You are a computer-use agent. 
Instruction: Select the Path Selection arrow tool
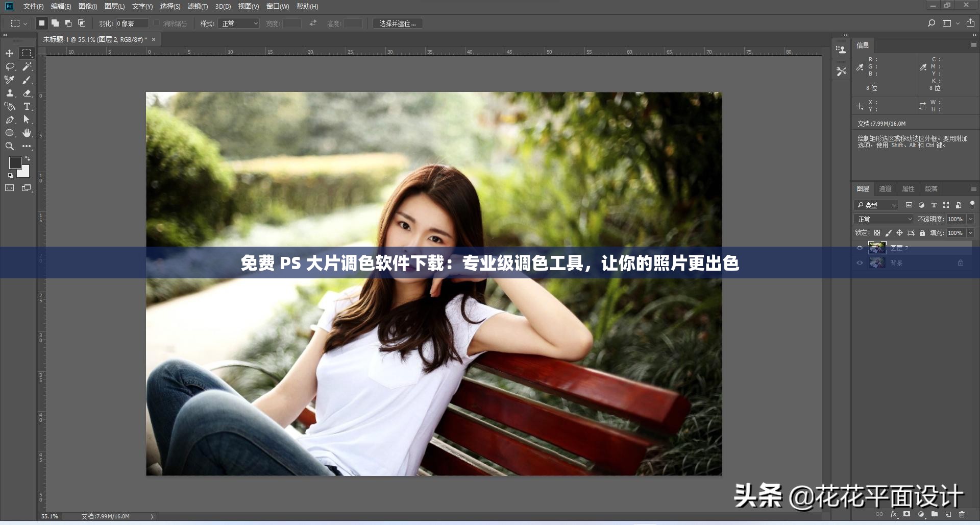[x=27, y=120]
